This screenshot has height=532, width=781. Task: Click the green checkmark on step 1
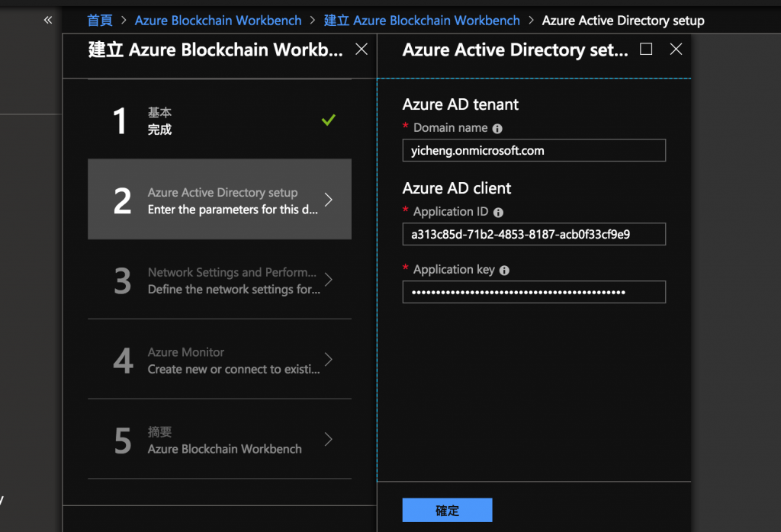pos(329,120)
